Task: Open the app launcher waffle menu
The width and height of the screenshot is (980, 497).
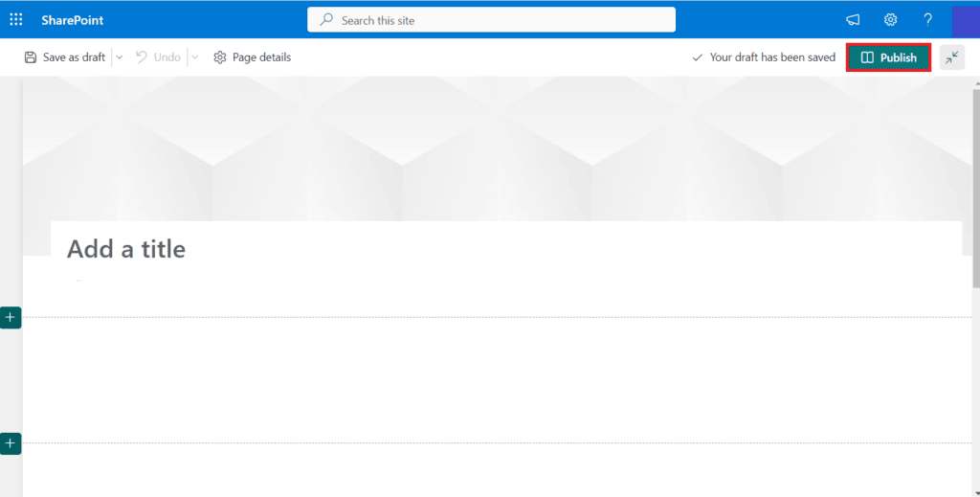Action: tap(16, 19)
